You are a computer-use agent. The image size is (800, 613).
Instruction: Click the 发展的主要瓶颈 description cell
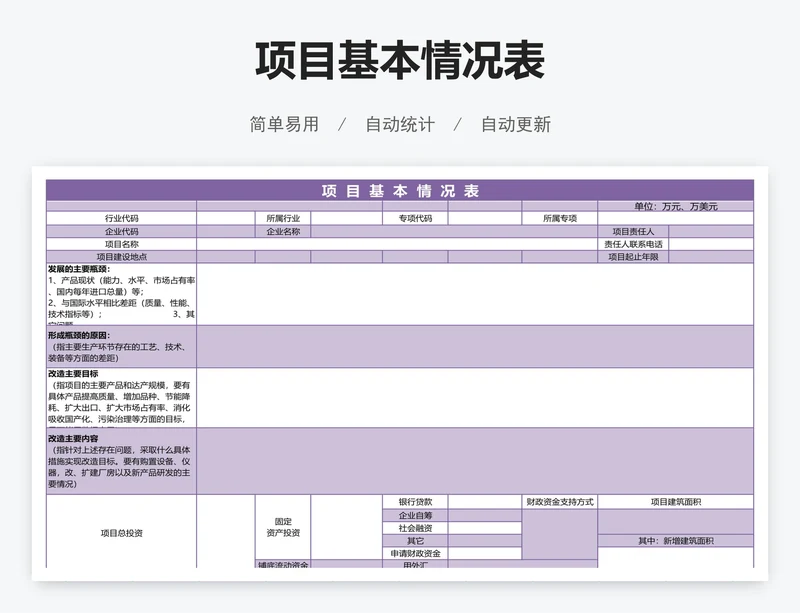click(121, 294)
